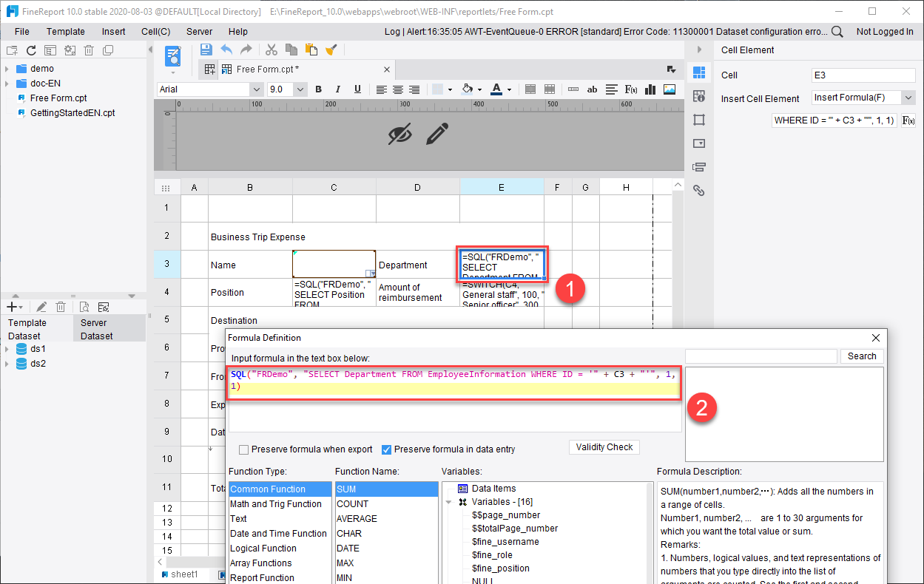Open hyperlink panel chain icon
Viewport: 924px width, 584px height.
(x=699, y=190)
